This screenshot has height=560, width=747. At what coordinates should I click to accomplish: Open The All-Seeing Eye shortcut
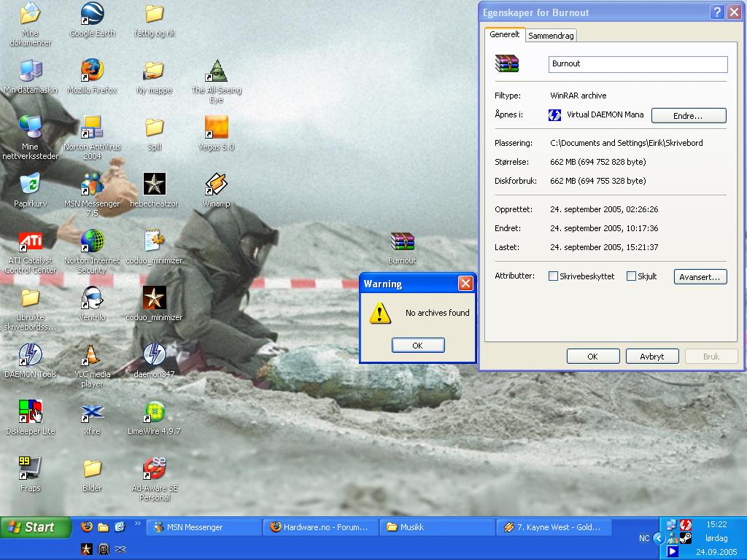coord(216,81)
